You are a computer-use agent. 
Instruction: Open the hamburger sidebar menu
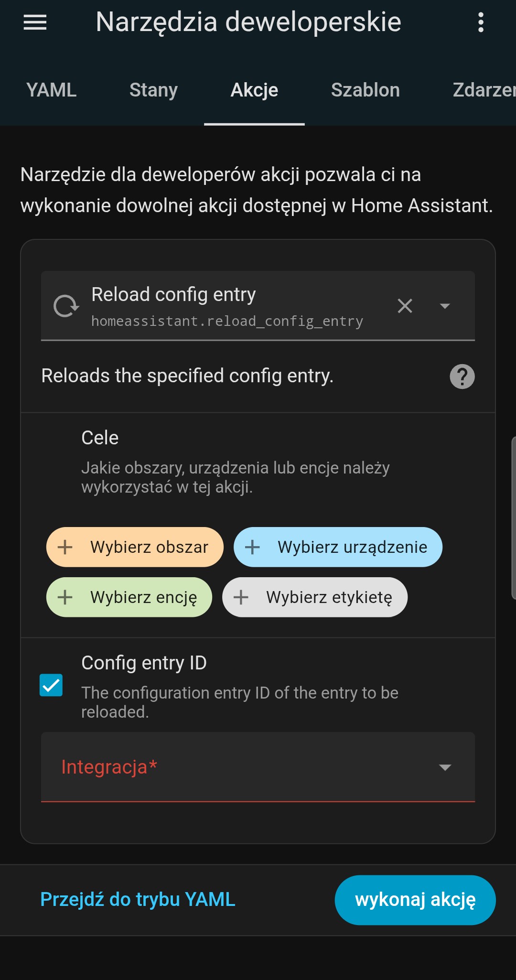(x=35, y=22)
